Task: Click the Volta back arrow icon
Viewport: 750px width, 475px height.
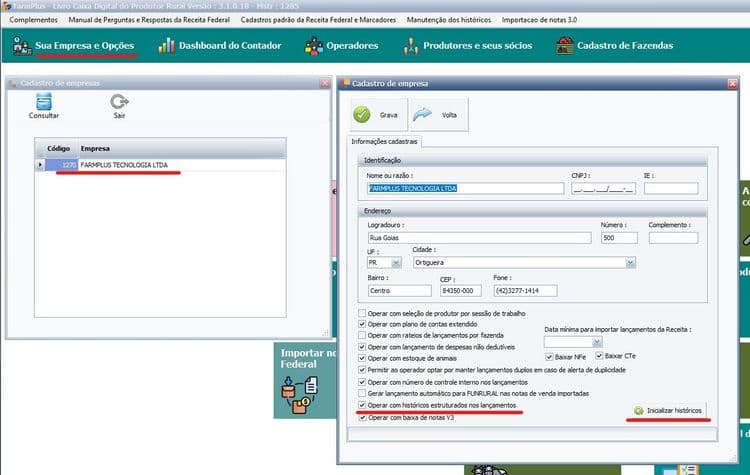Action: [x=422, y=114]
